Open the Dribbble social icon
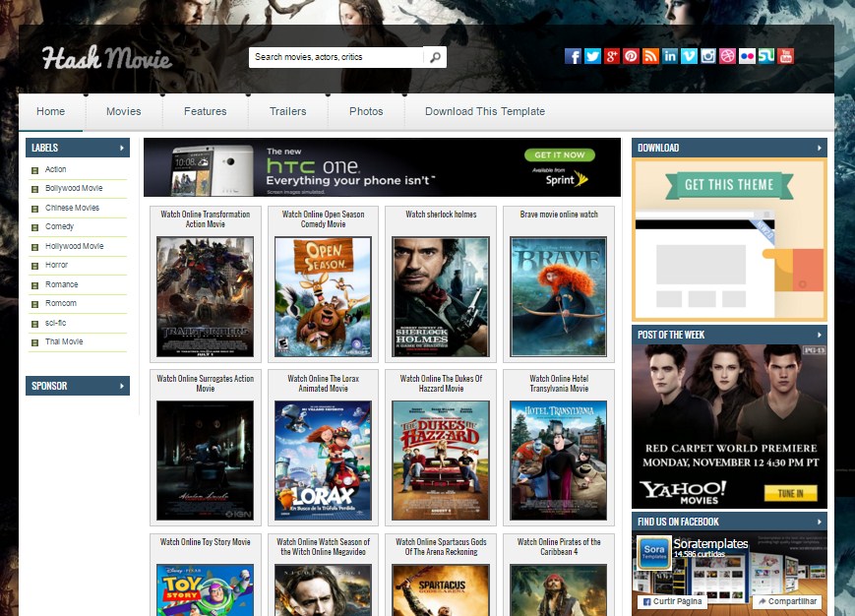The height and width of the screenshot is (616, 855). 727,56
